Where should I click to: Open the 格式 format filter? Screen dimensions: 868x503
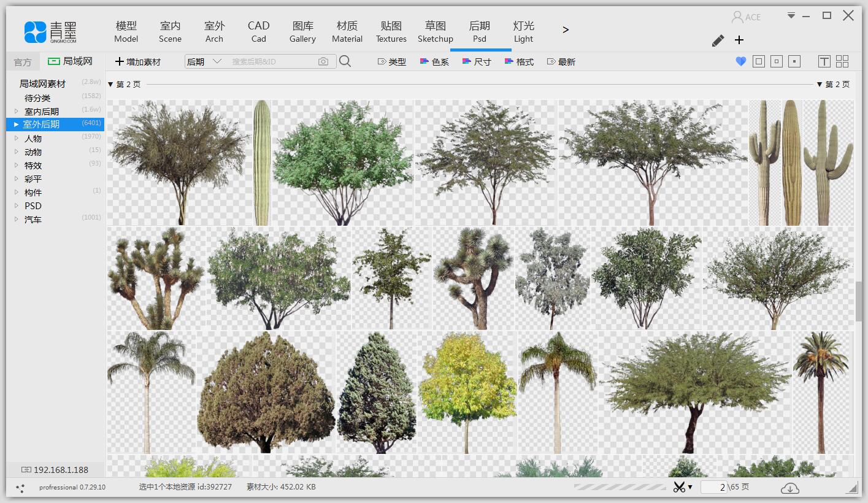click(x=519, y=61)
